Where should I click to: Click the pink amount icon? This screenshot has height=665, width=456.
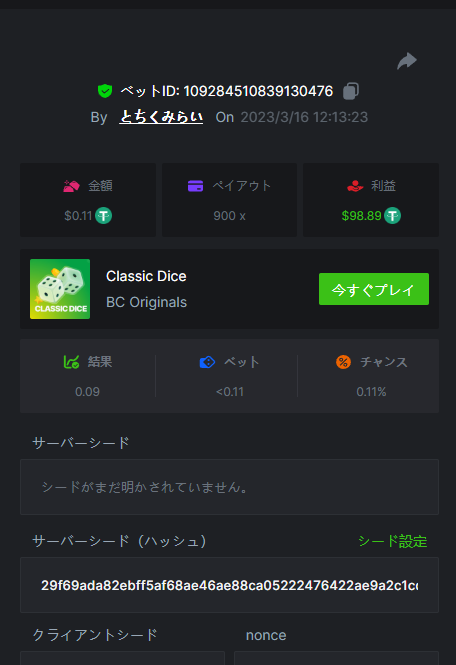tap(71, 186)
